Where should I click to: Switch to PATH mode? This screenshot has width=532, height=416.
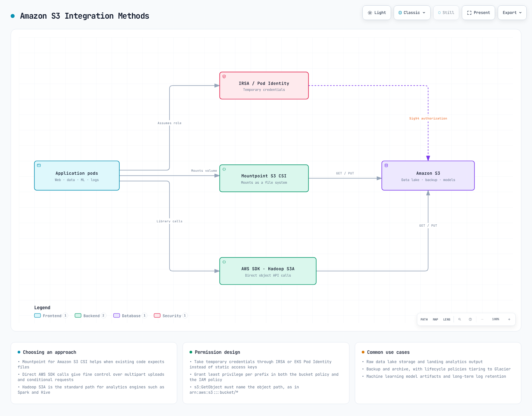tap(424, 319)
